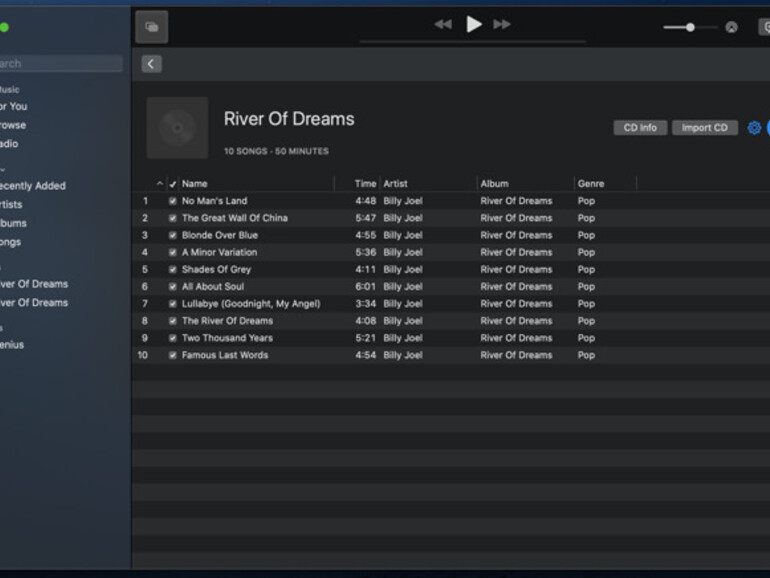The height and width of the screenshot is (578, 770).
Task: Select the song The Great Wall Of China
Action: click(235, 218)
